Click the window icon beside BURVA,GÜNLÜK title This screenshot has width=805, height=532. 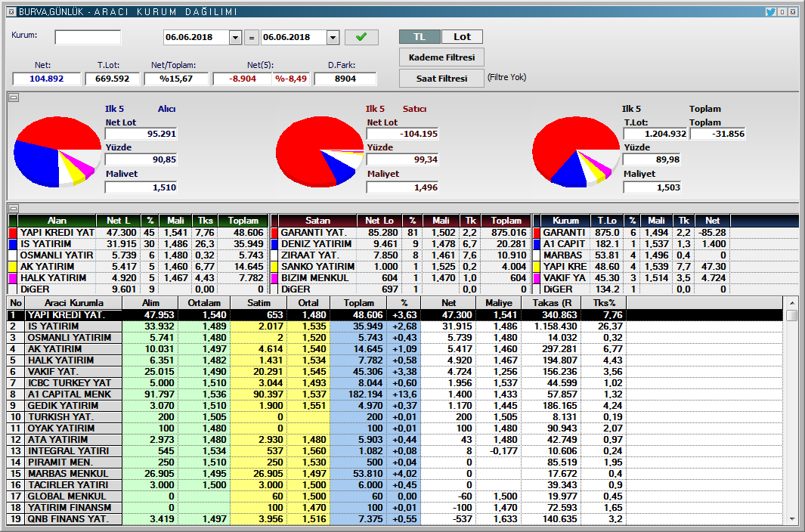click(12, 12)
